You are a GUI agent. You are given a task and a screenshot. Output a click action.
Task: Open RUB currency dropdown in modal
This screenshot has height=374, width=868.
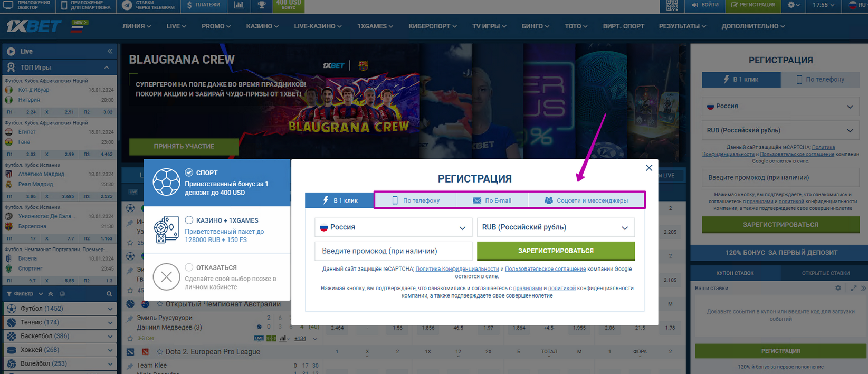(x=556, y=227)
